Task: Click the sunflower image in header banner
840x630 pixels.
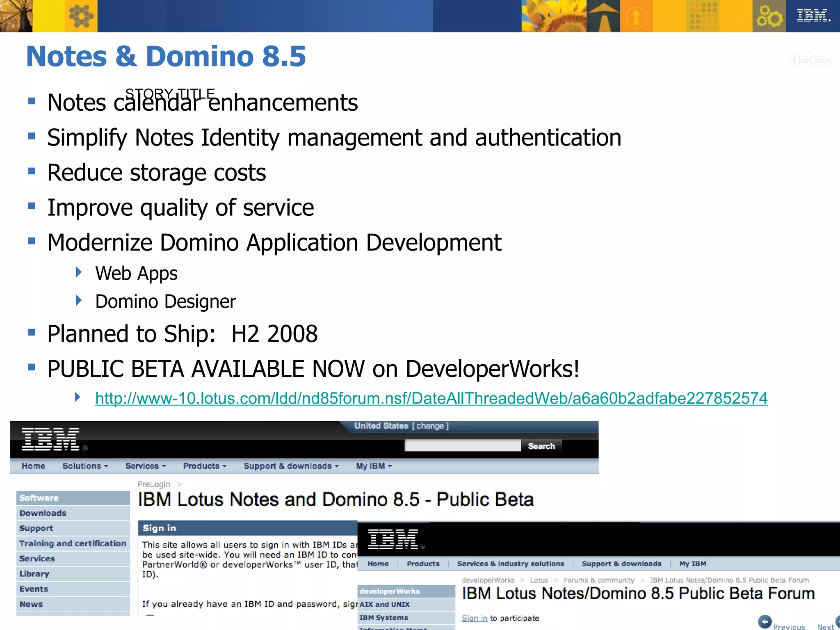Action: (554, 16)
